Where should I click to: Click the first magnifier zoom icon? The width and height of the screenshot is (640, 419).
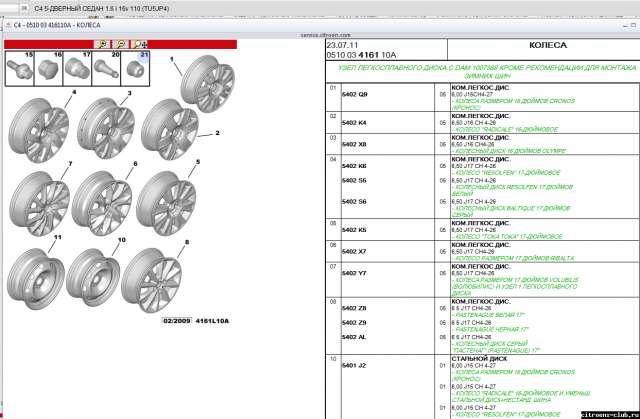coord(103,45)
